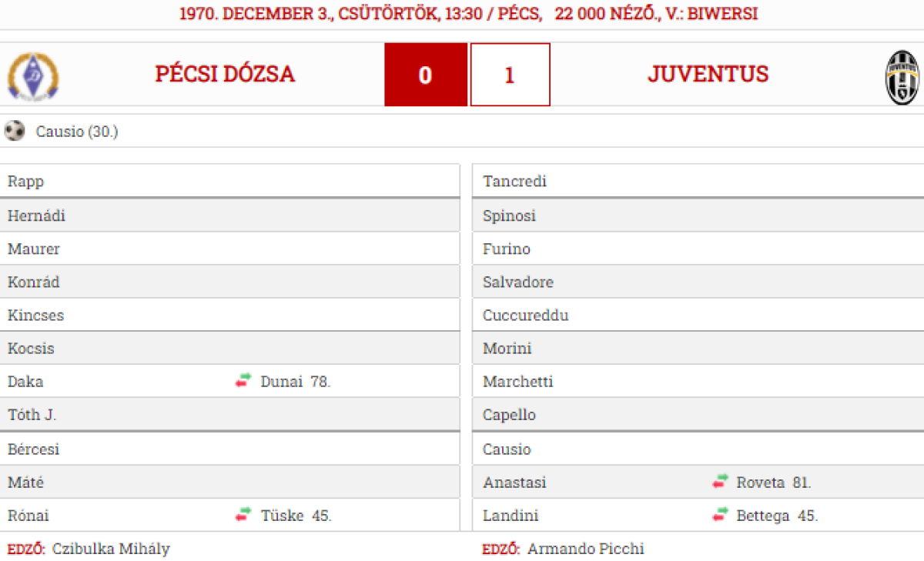Select goalscorer Causio (30.) entry
Viewport: 924px width, 561px height.
[77, 132]
